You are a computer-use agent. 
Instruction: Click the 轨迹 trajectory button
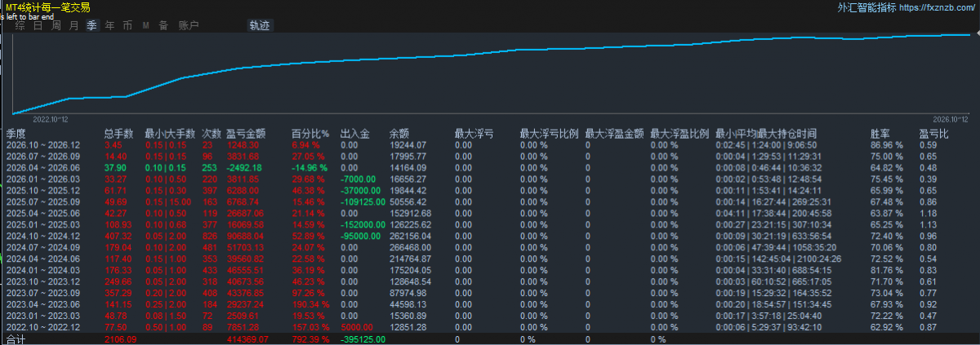[259, 25]
